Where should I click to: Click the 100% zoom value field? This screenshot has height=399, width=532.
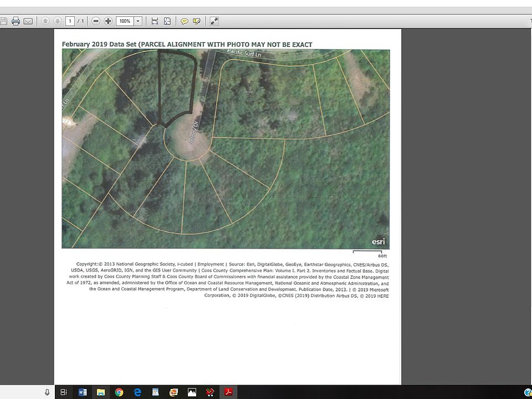[125, 21]
